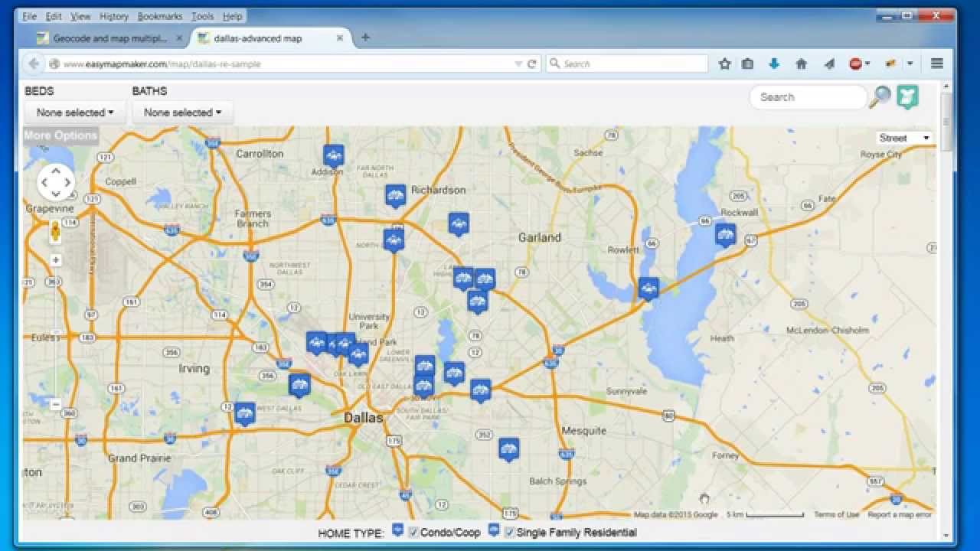Click a house marker near Richardson

(x=396, y=195)
